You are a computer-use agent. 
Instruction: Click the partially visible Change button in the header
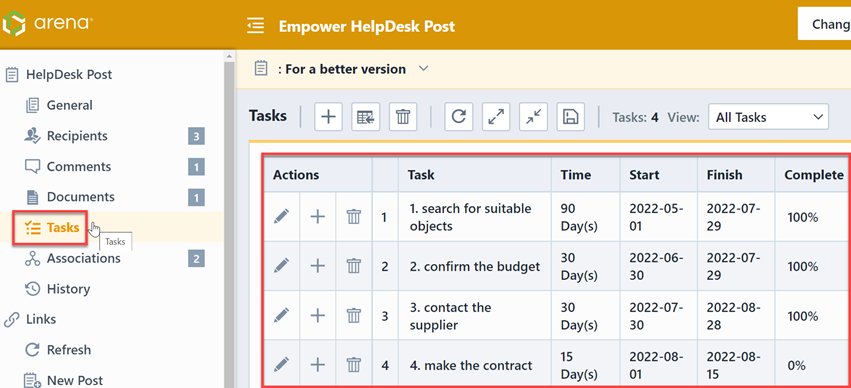(824, 24)
